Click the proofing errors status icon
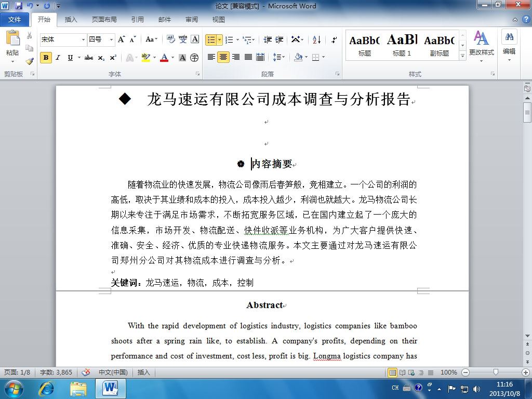 pyautogui.click(x=86, y=372)
